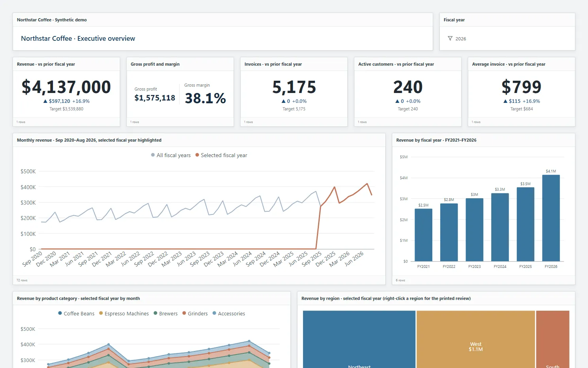588x368 pixels.
Task: Toggle the Brewers legend entry
Action: 166,313
